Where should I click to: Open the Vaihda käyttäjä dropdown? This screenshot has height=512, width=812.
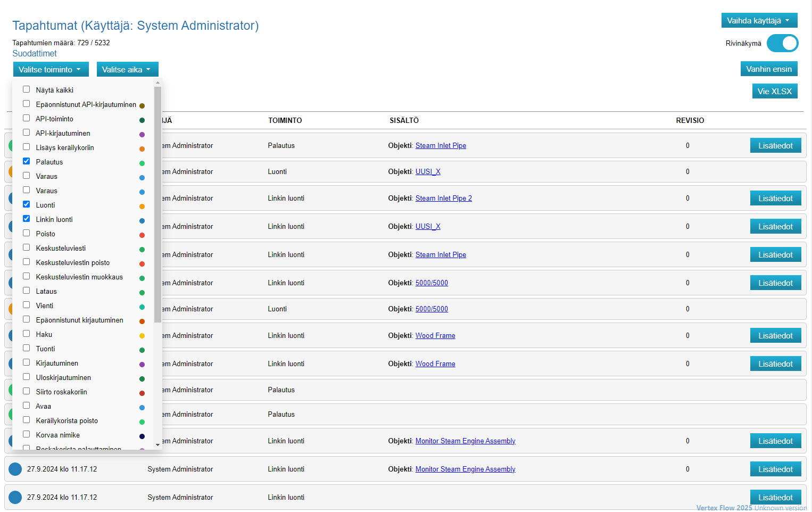click(759, 21)
